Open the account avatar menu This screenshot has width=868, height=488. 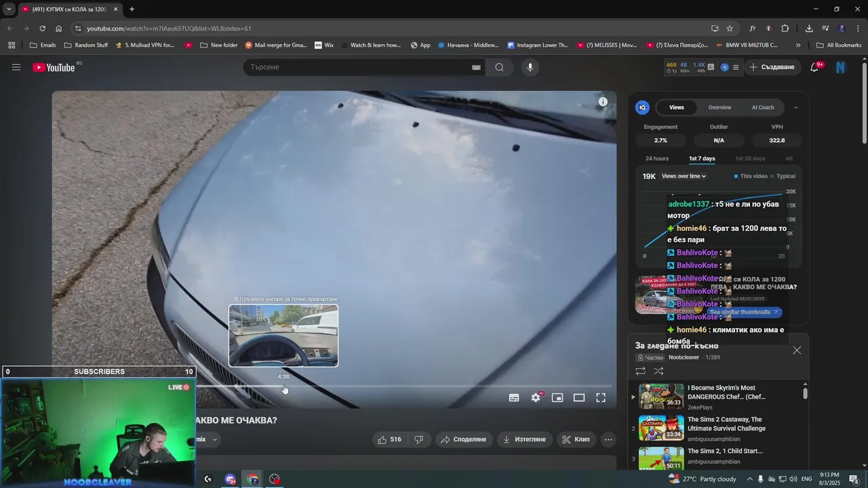point(840,67)
